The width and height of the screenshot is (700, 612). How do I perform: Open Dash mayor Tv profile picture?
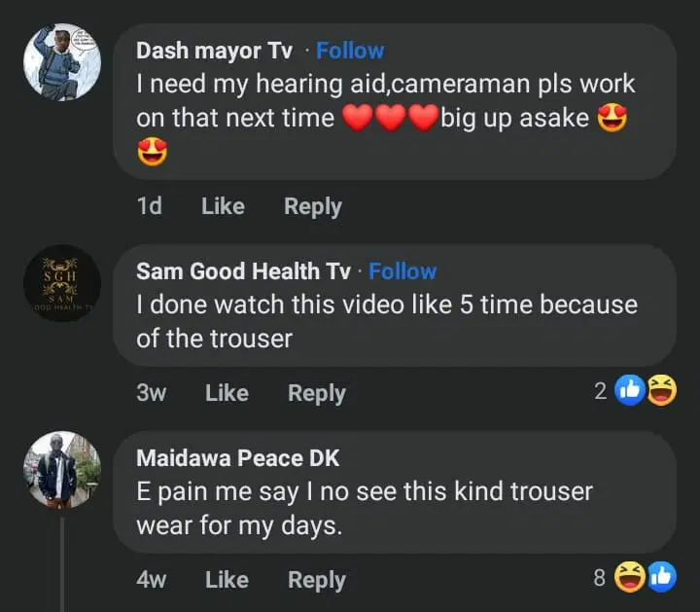tap(62, 61)
